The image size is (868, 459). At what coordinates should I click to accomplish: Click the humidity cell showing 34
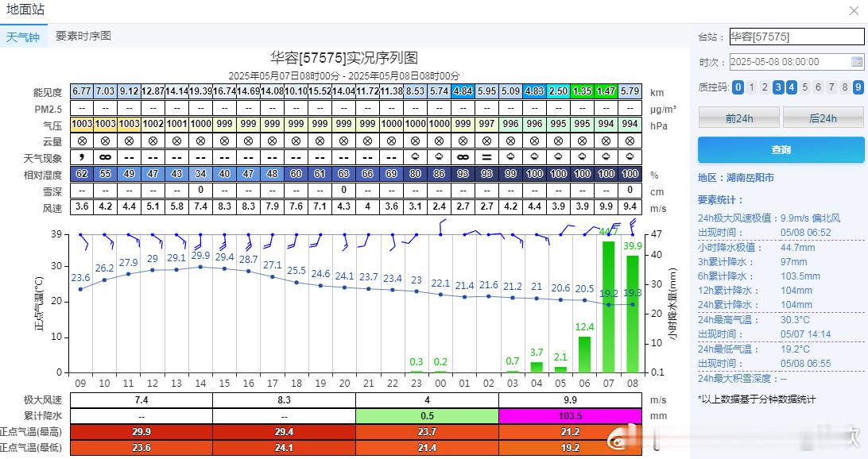200,174
